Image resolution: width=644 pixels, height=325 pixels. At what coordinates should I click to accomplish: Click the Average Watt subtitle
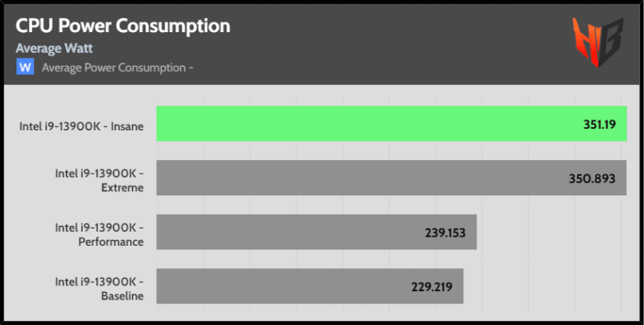pyautogui.click(x=54, y=49)
